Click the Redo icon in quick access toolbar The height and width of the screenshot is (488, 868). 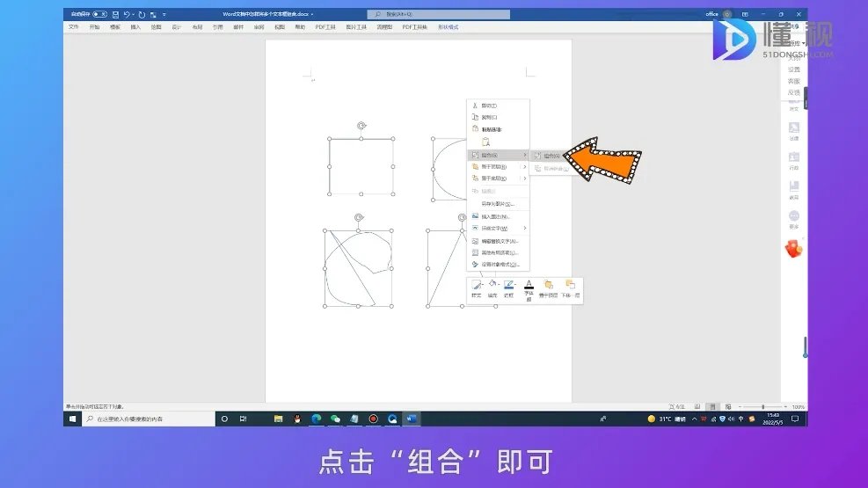(x=142, y=14)
